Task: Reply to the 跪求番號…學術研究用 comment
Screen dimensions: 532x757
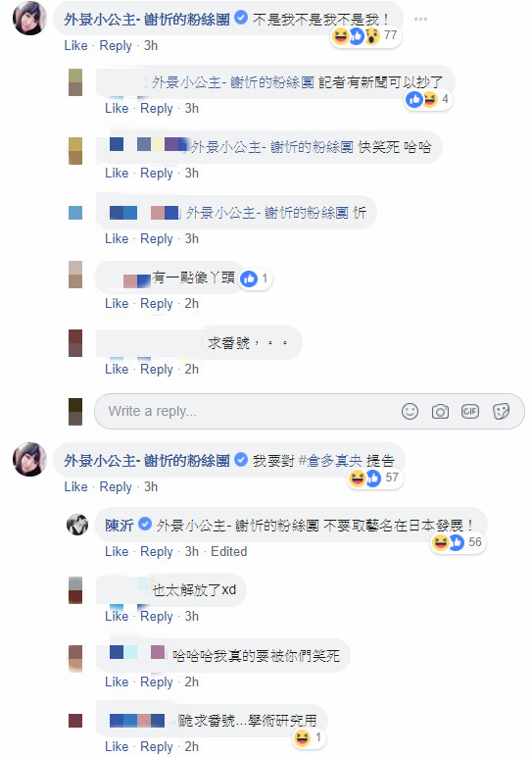Action: pyautogui.click(x=157, y=746)
